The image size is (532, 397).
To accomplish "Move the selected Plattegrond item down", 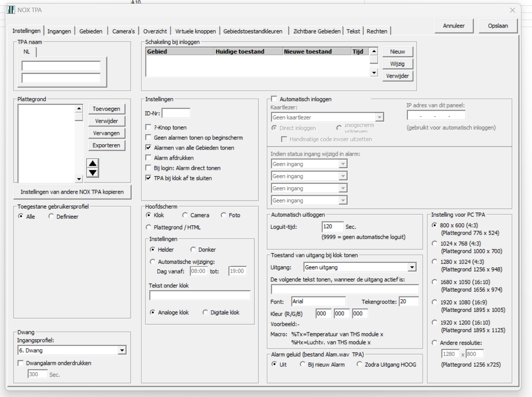I will (x=93, y=173).
